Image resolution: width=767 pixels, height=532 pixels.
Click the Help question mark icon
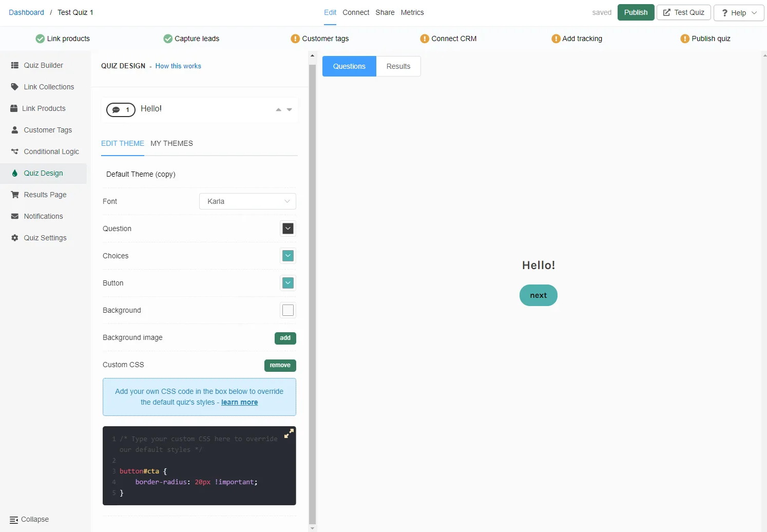[x=724, y=13]
